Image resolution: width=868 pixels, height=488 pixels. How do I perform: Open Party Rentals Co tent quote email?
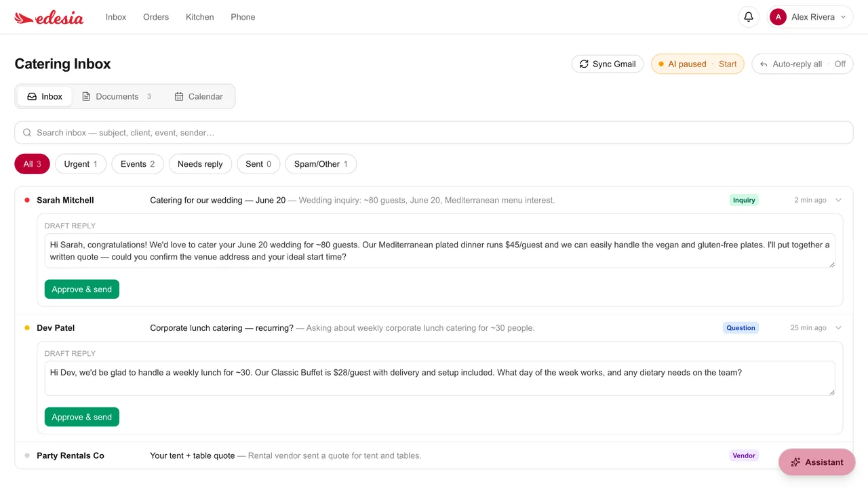pyautogui.click(x=434, y=455)
